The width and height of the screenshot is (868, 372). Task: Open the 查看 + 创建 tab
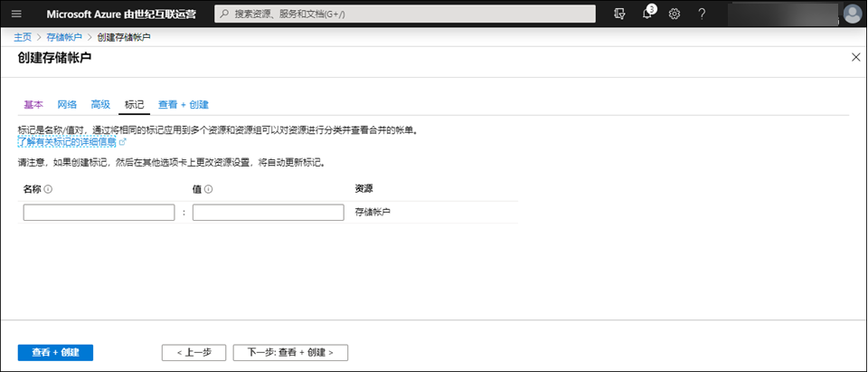(184, 105)
